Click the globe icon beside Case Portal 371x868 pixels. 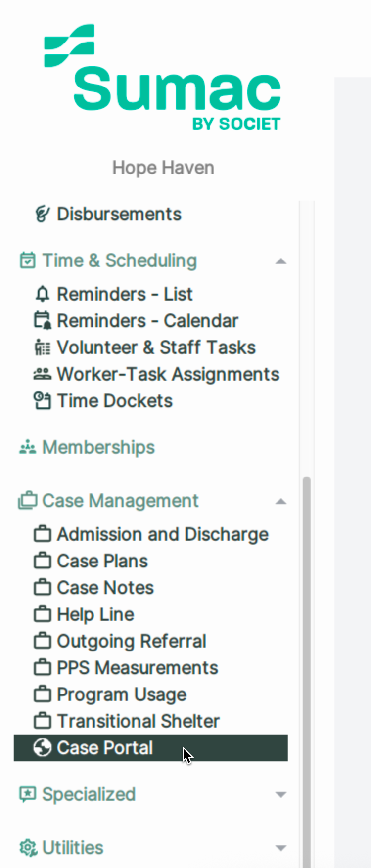click(43, 747)
